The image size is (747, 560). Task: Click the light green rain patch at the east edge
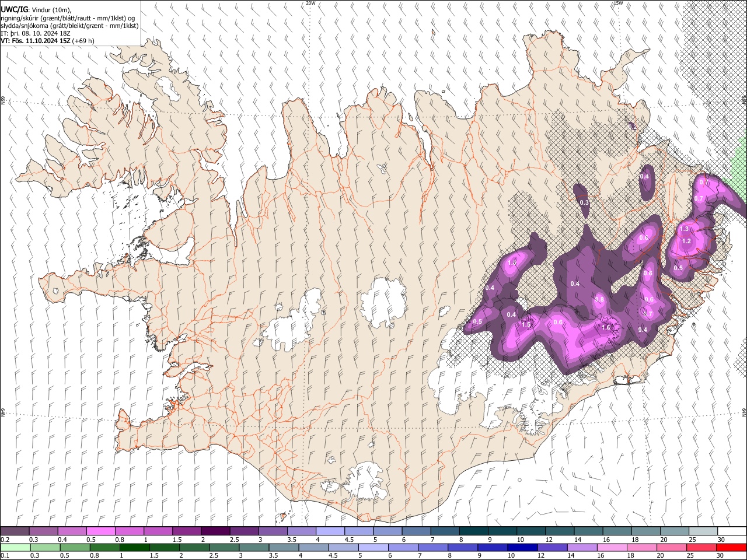coord(740,169)
